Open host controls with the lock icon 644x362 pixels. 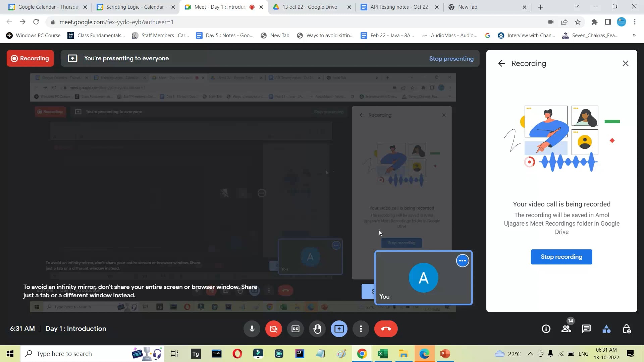coord(627,329)
